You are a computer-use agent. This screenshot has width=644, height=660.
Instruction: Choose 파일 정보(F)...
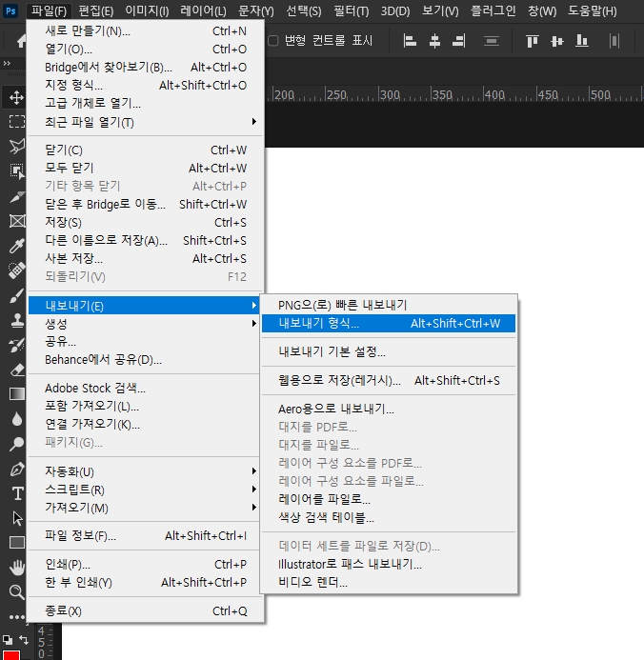145,536
